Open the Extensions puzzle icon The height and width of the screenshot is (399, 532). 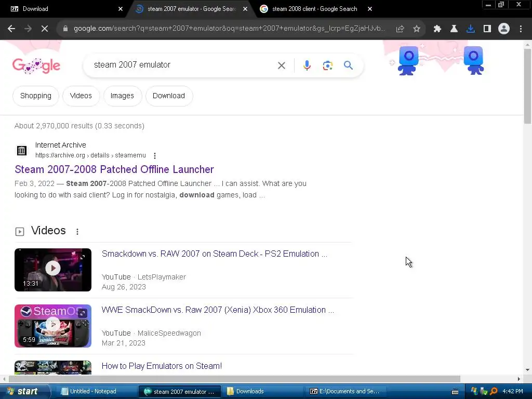pos(437,29)
